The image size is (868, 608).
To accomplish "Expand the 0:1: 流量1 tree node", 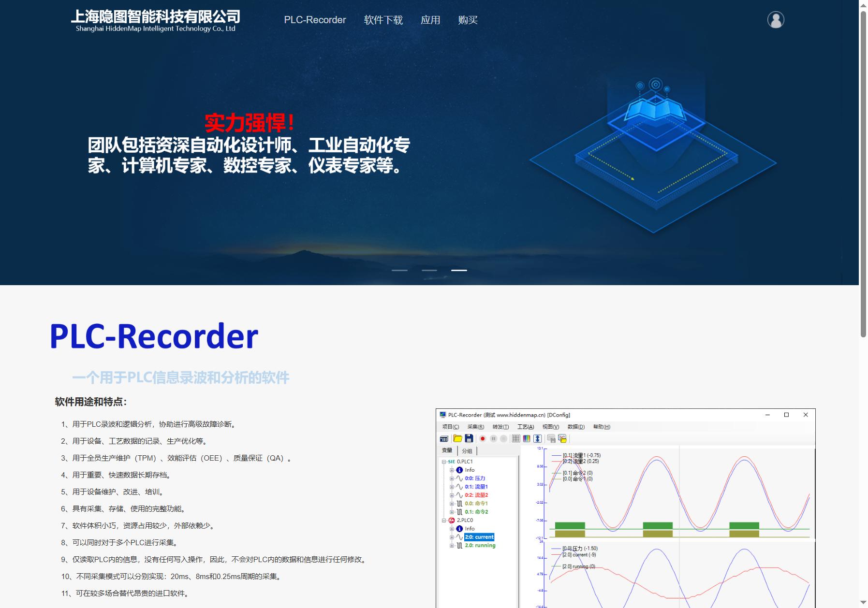I will point(452,487).
